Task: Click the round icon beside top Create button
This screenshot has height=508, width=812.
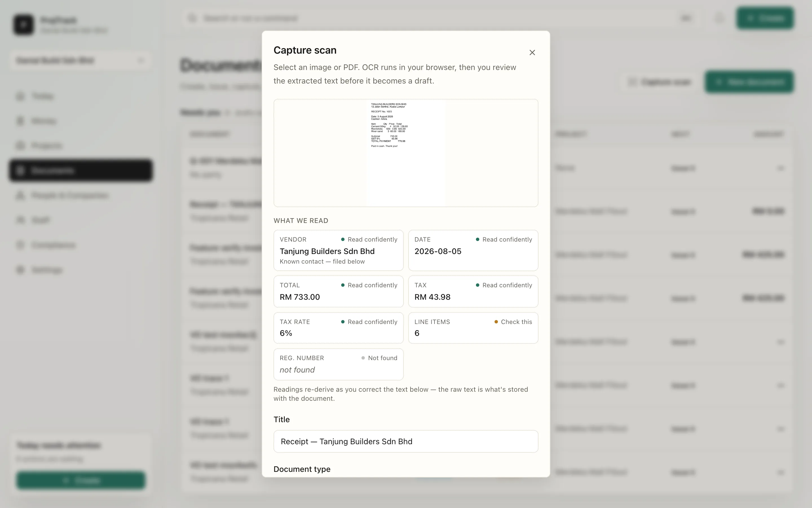Action: tap(719, 18)
